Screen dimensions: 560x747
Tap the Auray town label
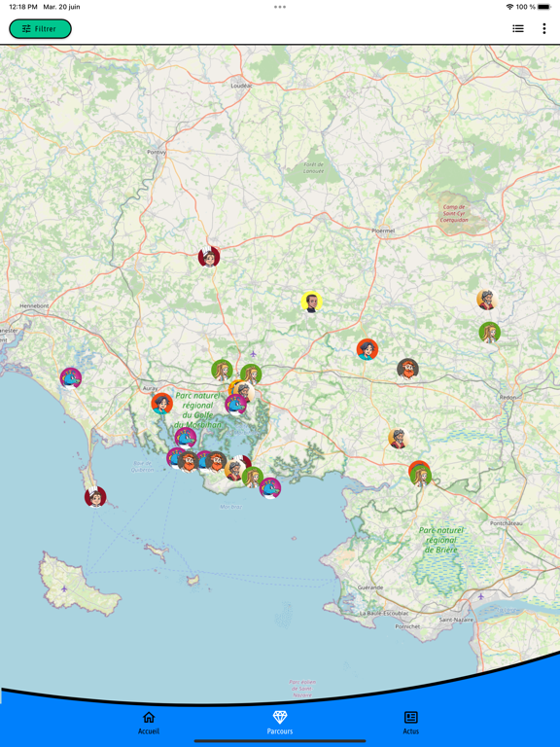point(150,388)
